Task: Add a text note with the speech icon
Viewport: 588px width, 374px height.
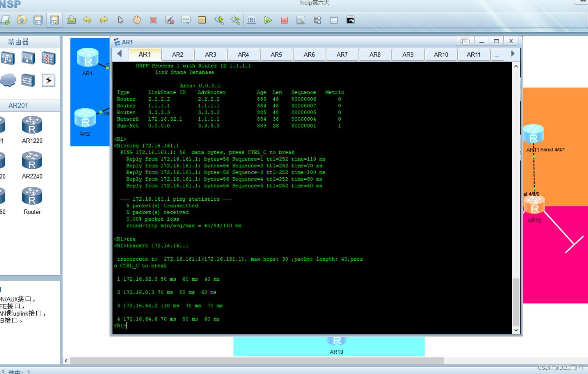Action: [x=186, y=20]
